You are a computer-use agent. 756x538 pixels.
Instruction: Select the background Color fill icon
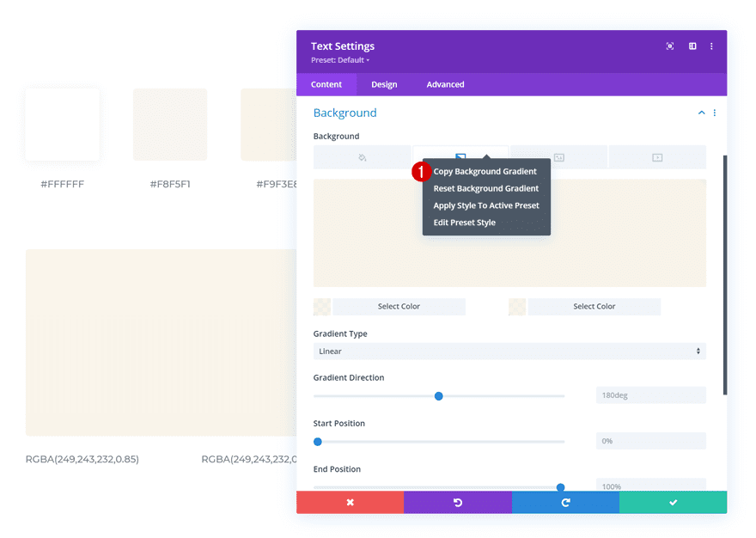coord(362,156)
